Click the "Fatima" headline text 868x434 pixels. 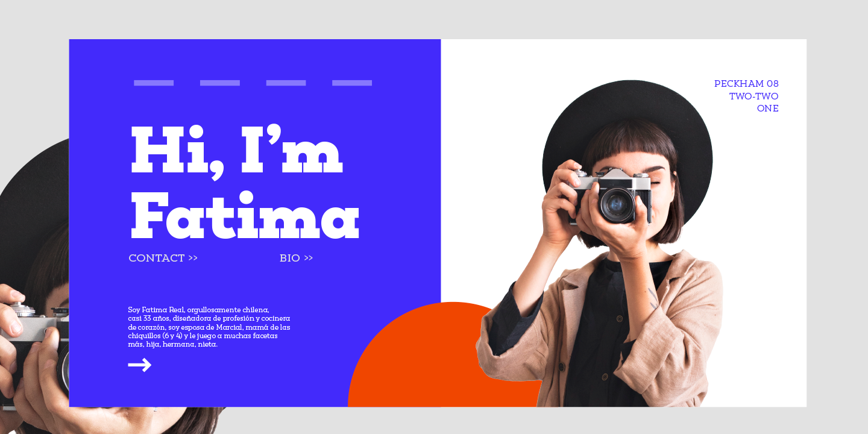[245, 215]
